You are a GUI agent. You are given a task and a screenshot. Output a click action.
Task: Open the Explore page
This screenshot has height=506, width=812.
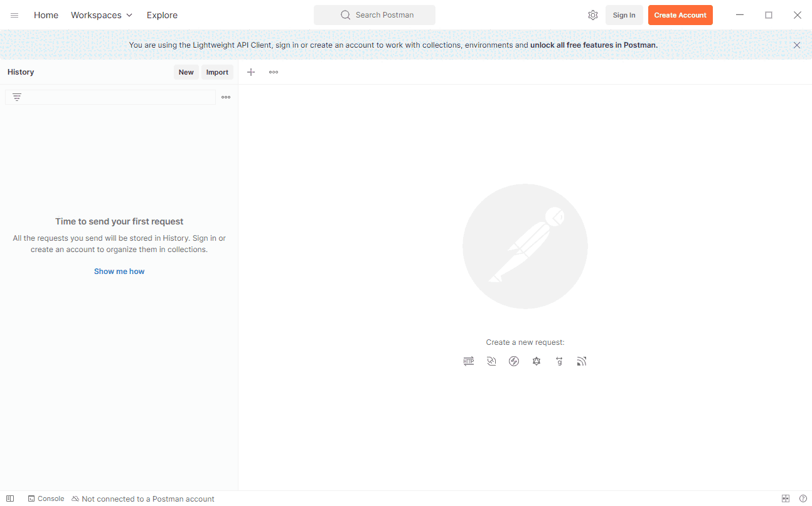(162, 15)
